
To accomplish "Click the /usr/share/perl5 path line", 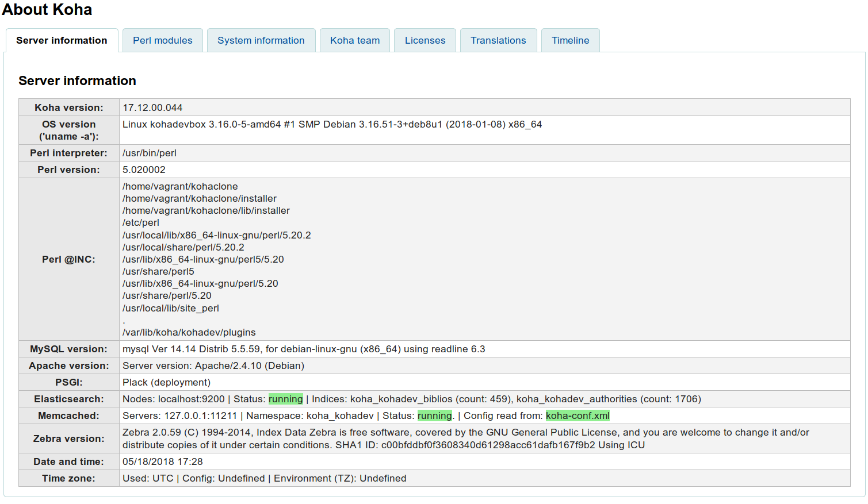I will 158,271.
